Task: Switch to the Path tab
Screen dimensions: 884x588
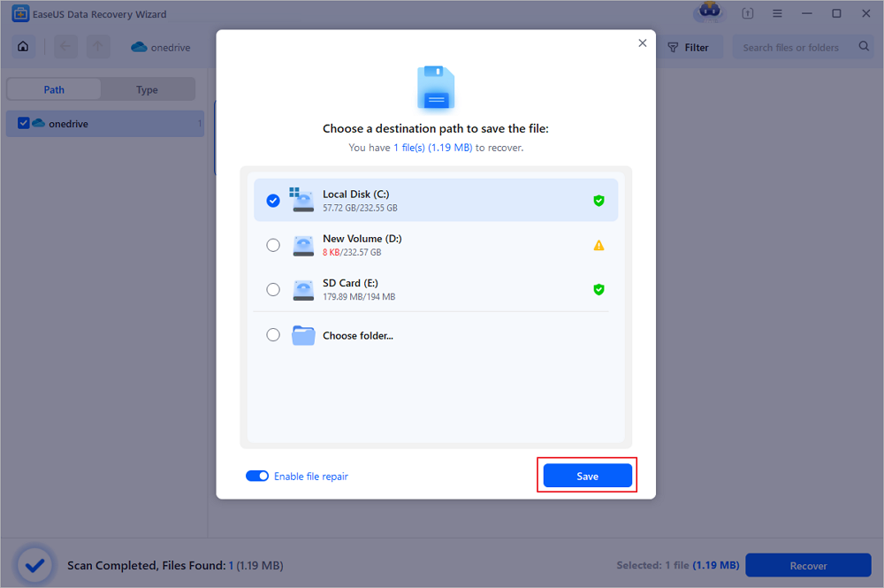Action: point(54,89)
